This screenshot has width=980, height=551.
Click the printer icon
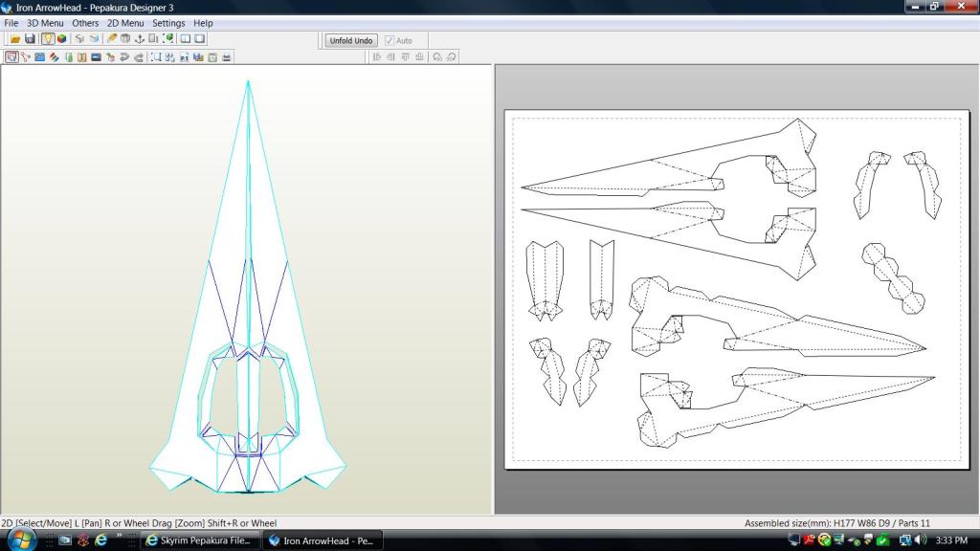tap(226, 56)
